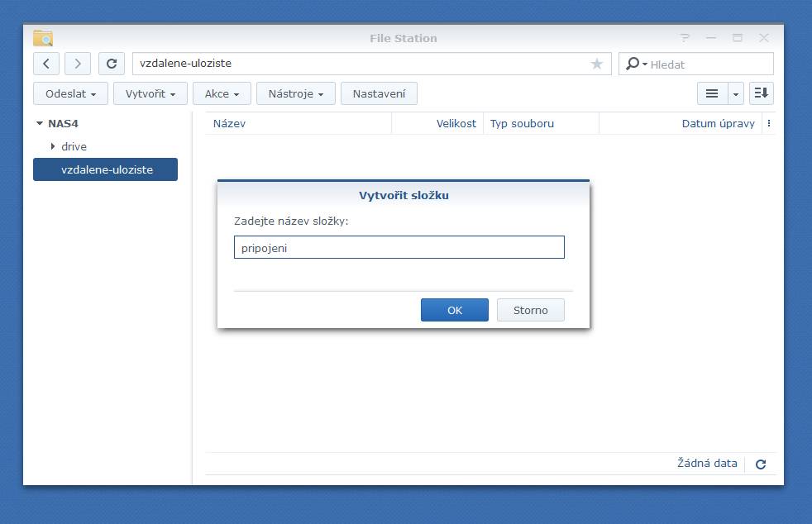
Task: Open the Vytvořit menu
Action: (x=150, y=93)
